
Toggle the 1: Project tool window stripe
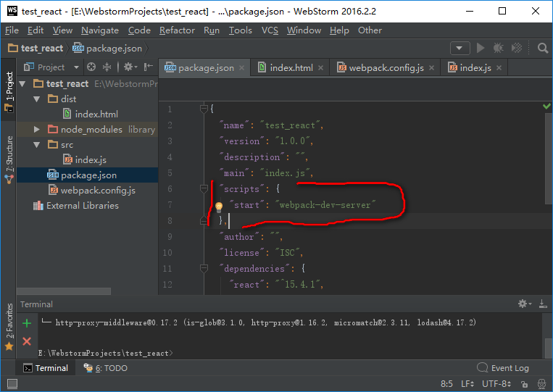[9, 91]
